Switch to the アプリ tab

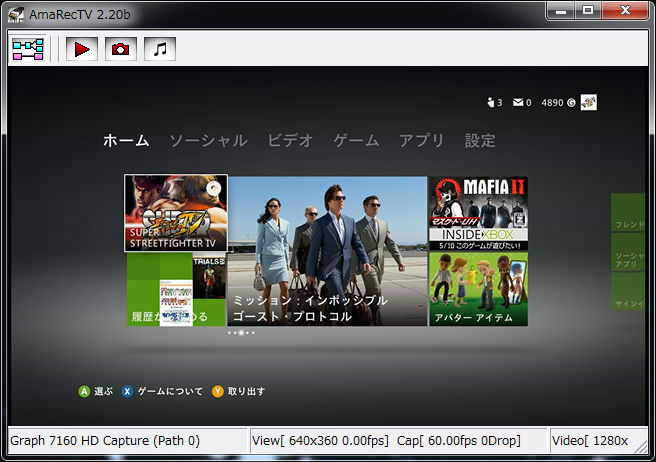(x=421, y=140)
